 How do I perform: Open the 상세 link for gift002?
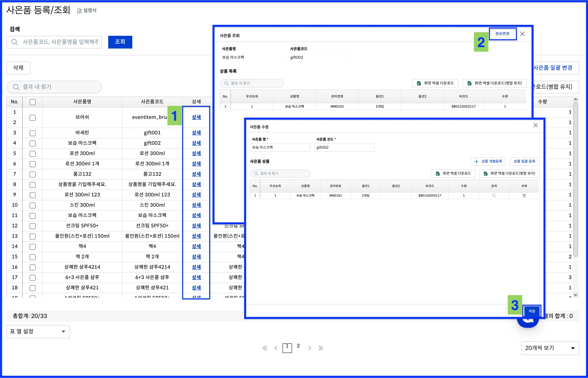[x=196, y=143]
